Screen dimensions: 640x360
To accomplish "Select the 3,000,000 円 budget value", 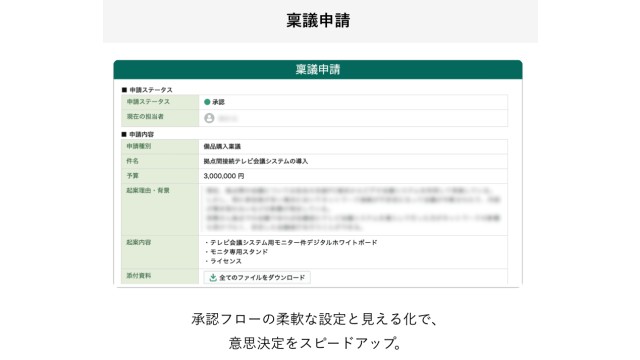I will pos(224,176).
